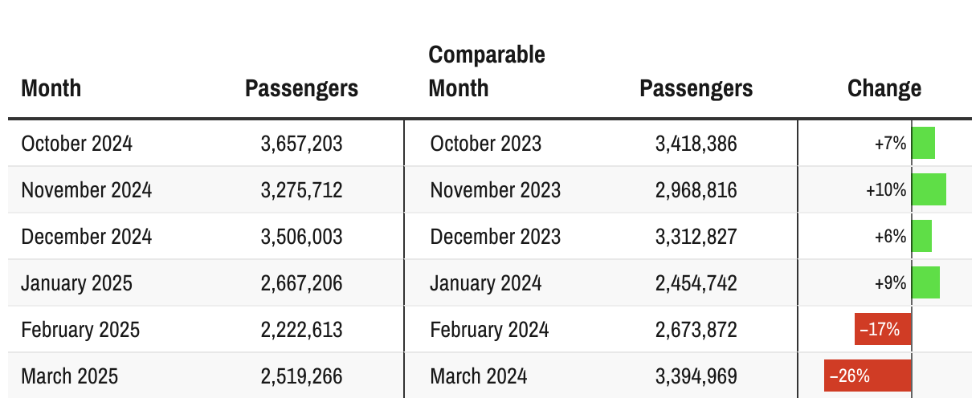Click the green +10% change bar
The height and width of the screenshot is (406, 980).
[929, 190]
